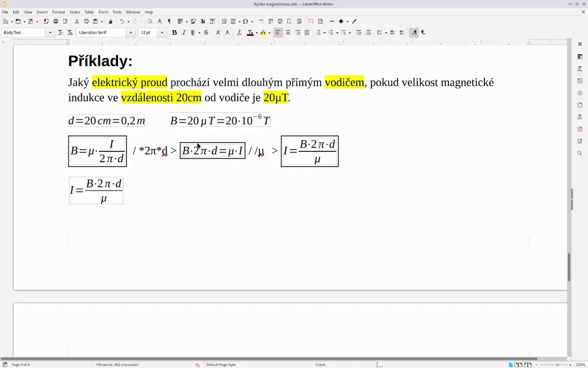
Task: Click the Insert Chart icon
Action: [203, 21]
